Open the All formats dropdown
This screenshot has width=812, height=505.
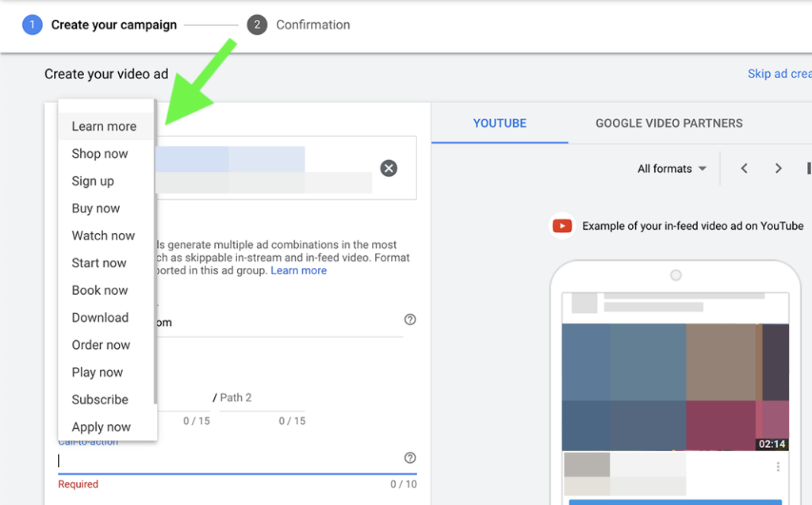click(671, 168)
